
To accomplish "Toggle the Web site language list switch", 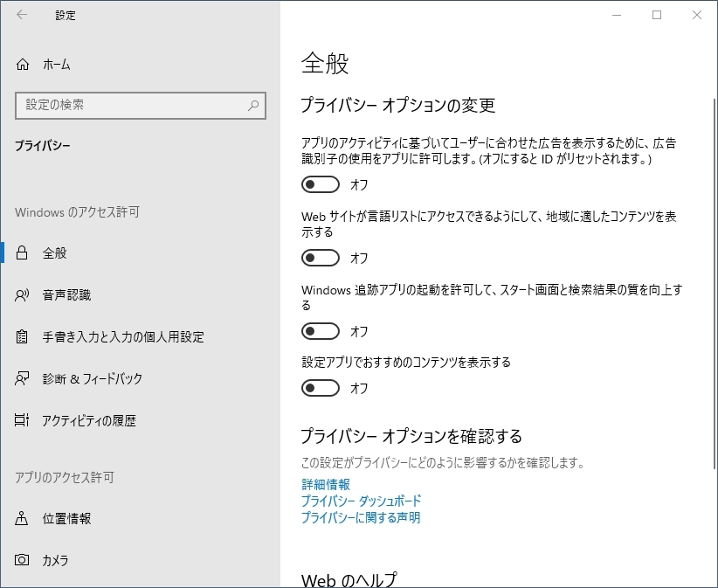I will (x=320, y=258).
